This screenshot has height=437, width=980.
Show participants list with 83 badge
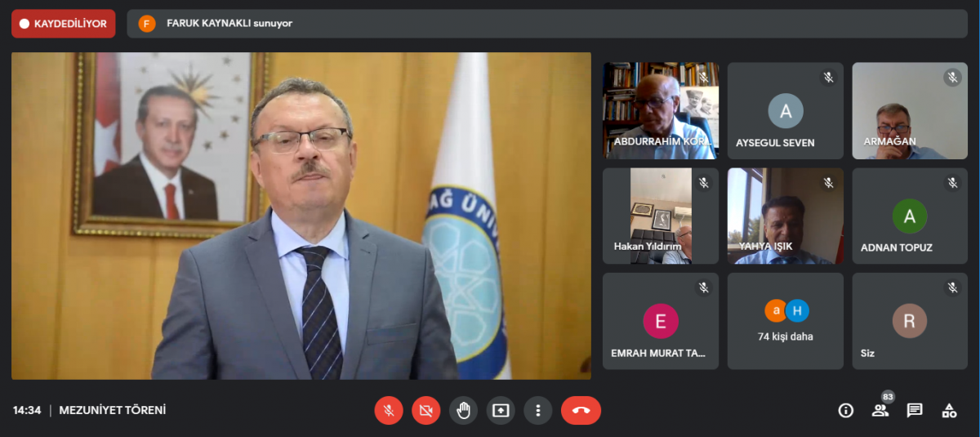click(880, 410)
